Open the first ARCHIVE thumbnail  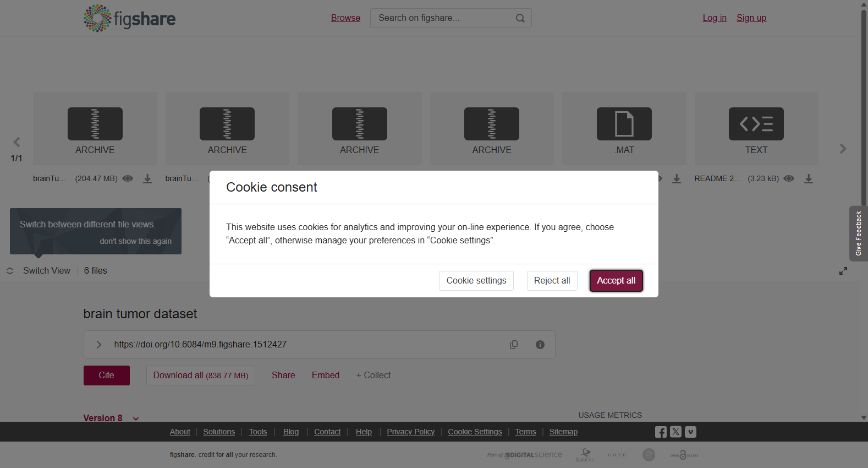(95, 128)
